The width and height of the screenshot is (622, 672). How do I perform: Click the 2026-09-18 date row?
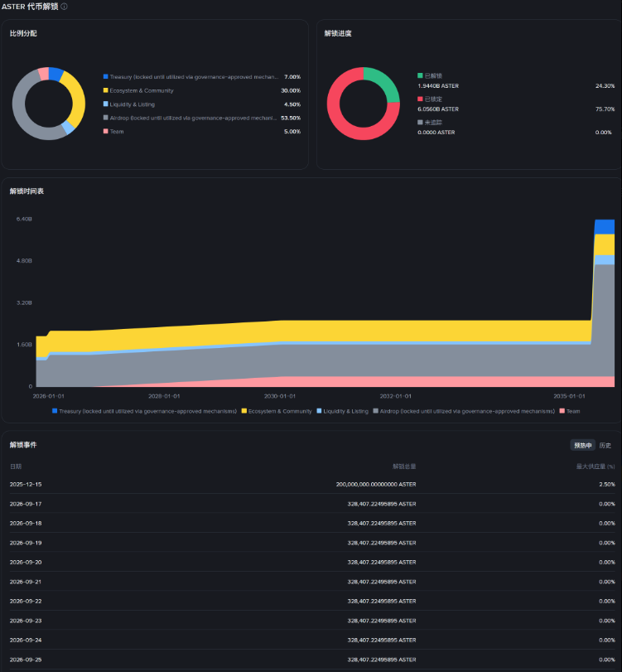pos(312,524)
